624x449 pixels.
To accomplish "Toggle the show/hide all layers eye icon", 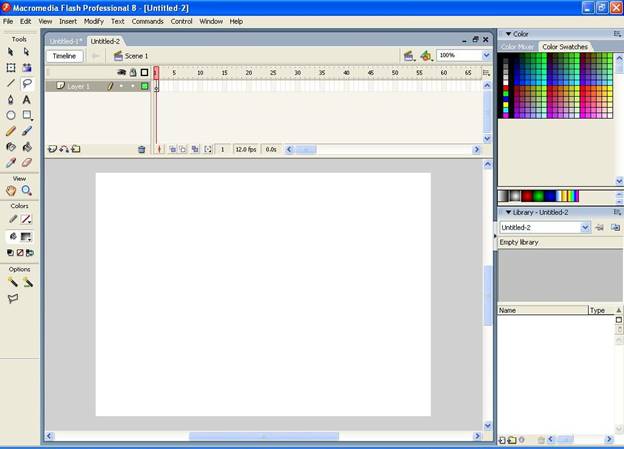I will point(122,73).
